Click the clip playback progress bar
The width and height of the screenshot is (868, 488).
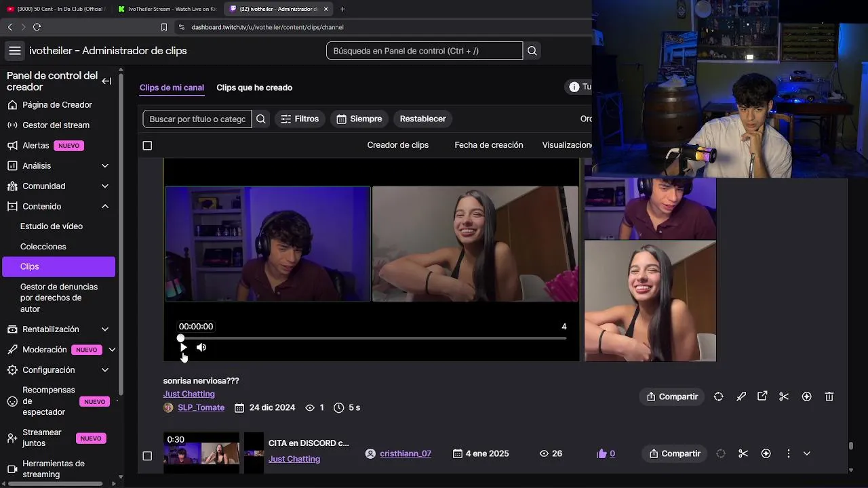[372, 338]
